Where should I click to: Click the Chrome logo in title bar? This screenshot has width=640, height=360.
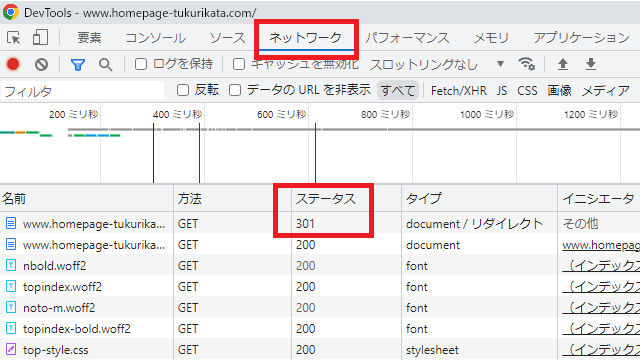pyautogui.click(x=11, y=12)
